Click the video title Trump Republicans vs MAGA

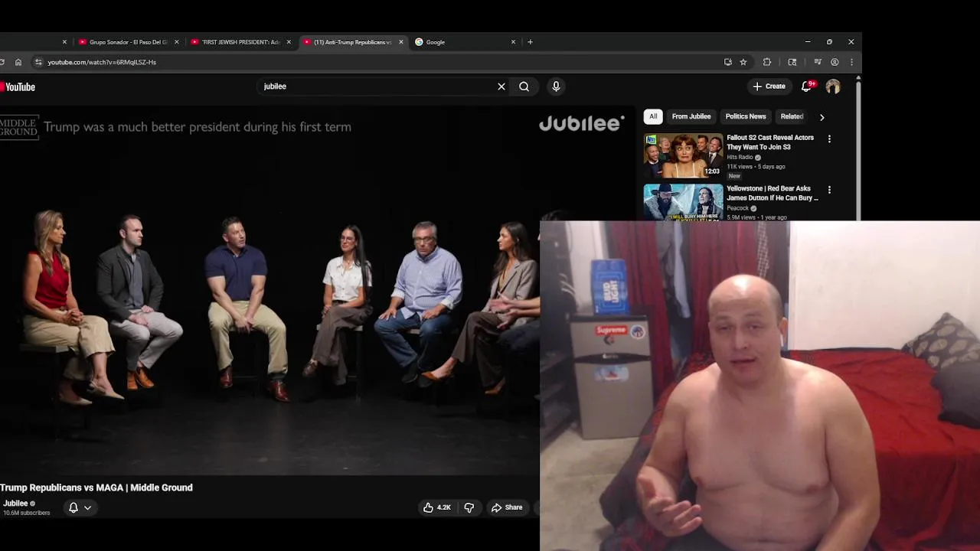pos(96,487)
